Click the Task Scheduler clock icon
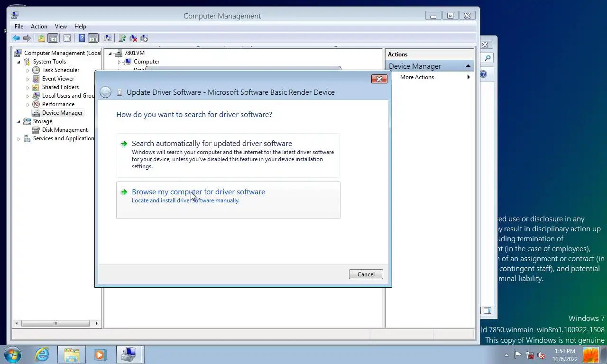This screenshot has height=364, width=607. (36, 70)
